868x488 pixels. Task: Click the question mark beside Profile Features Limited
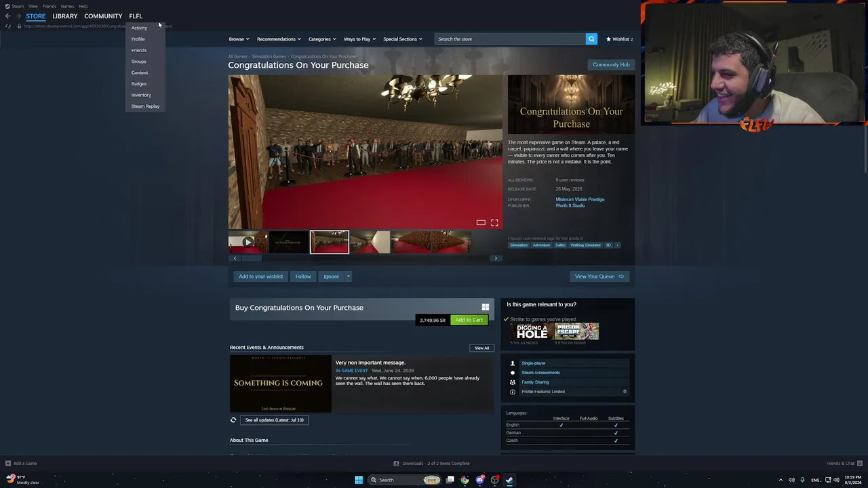tap(625, 392)
